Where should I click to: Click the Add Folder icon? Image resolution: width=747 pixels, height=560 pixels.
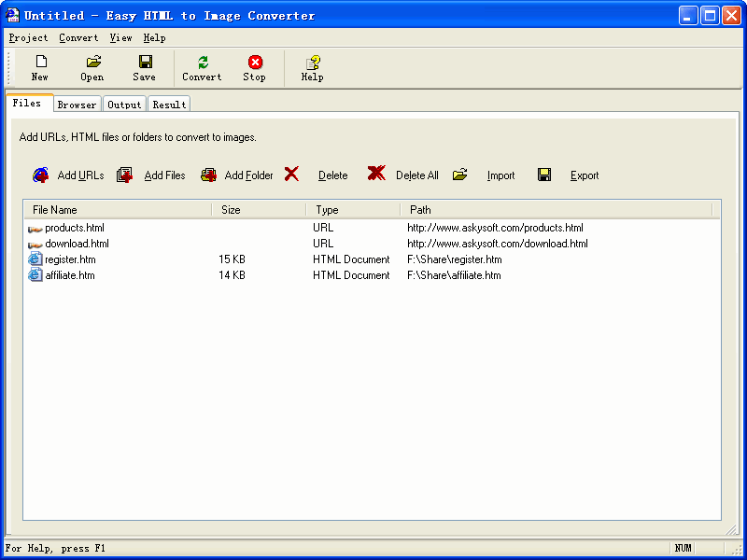point(208,175)
